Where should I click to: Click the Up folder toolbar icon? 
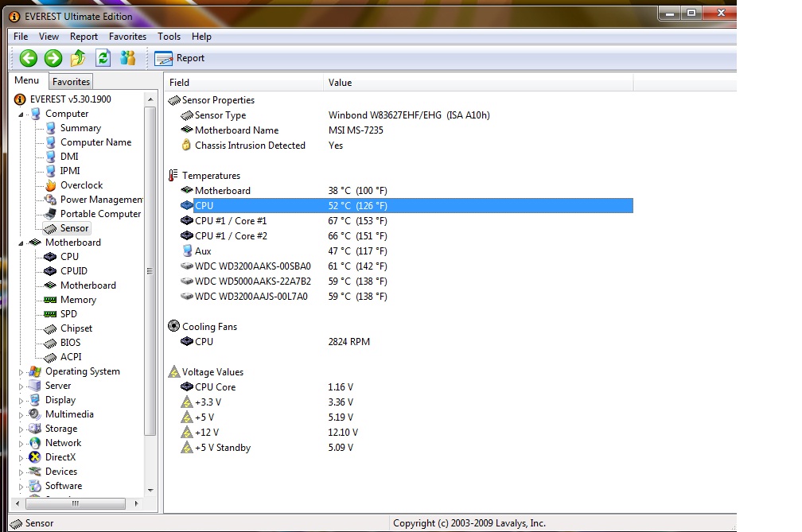click(x=78, y=58)
